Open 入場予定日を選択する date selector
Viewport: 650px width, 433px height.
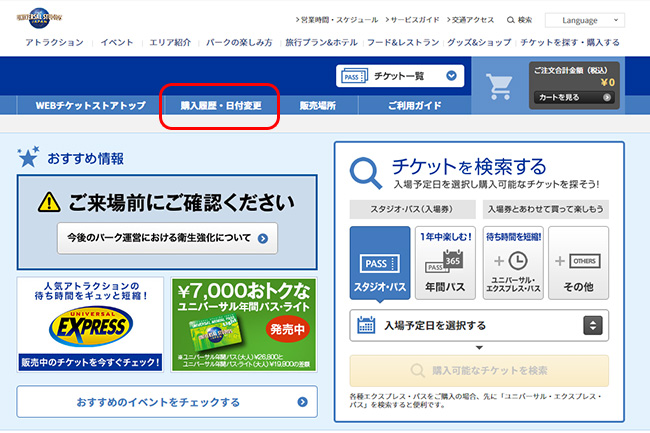[479, 325]
